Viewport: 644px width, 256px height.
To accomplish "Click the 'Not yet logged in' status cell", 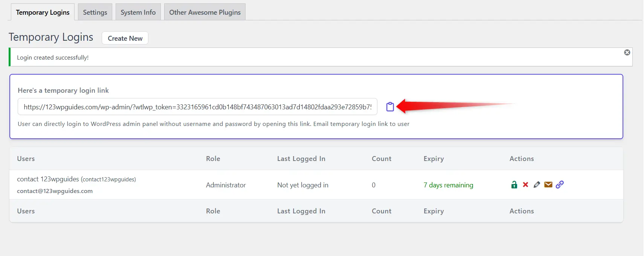I will coord(302,185).
